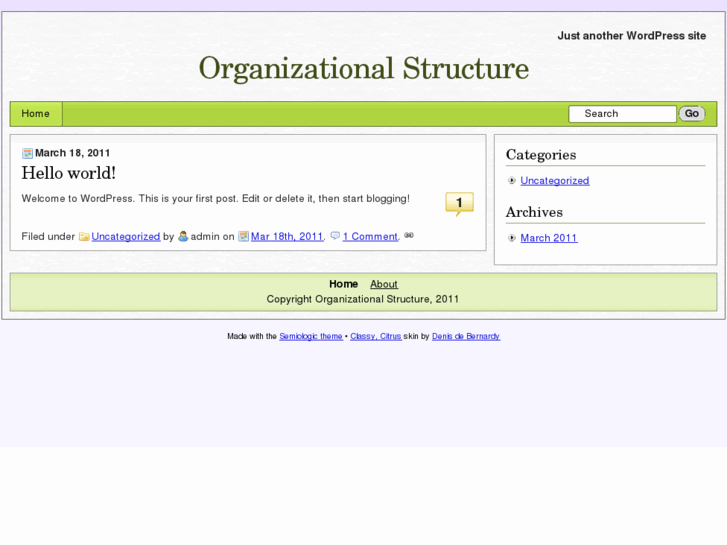This screenshot has width=727, height=545.
Task: Click the speech bubble icon before 1 Comment
Action: tap(335, 236)
